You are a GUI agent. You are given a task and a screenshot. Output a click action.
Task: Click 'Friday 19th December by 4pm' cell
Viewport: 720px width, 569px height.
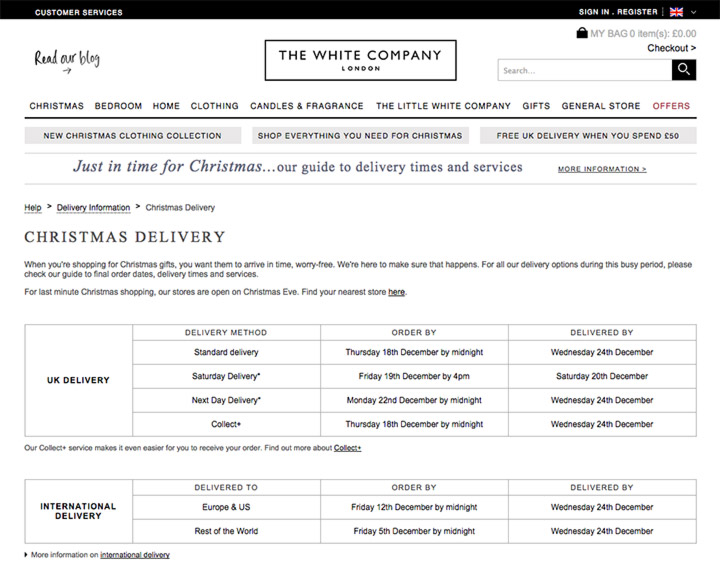pyautogui.click(x=414, y=376)
